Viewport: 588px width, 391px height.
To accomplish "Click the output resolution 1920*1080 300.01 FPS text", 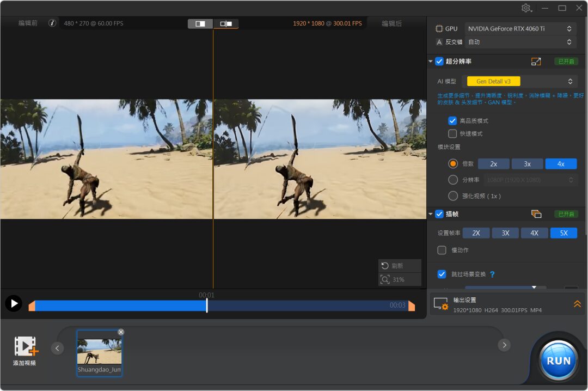I will pos(327,23).
